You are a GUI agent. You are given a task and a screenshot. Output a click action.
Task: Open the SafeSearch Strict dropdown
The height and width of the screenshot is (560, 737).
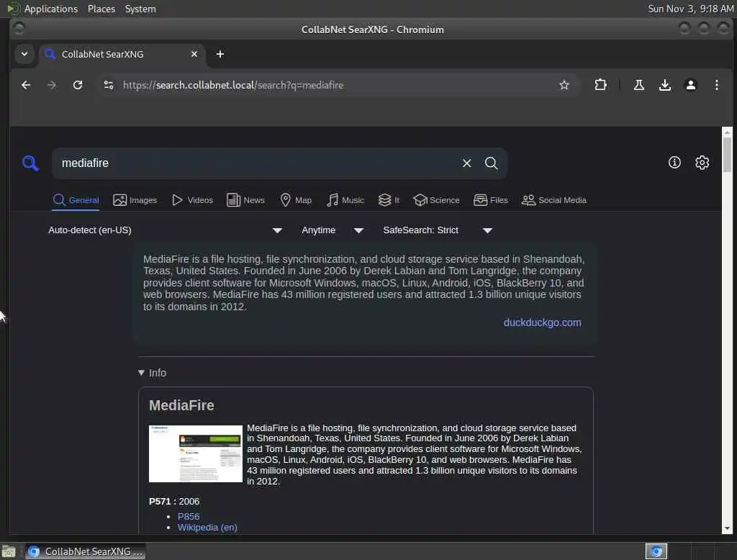click(x=438, y=230)
